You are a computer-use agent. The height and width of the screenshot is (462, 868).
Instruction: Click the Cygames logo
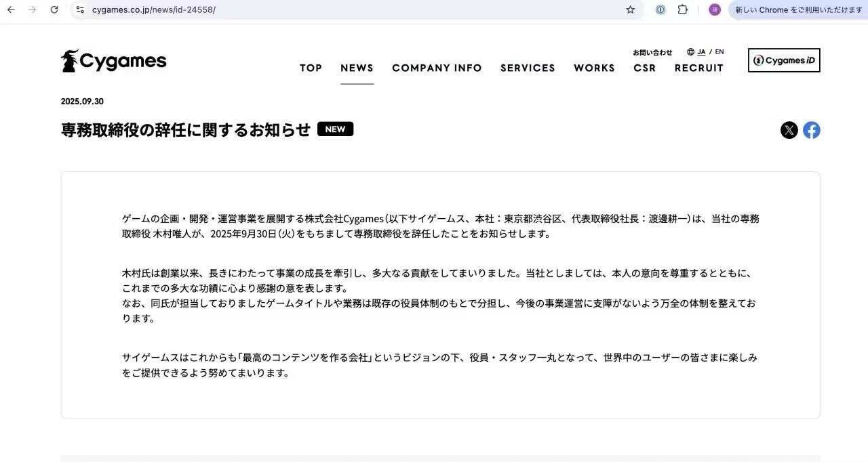coord(113,61)
